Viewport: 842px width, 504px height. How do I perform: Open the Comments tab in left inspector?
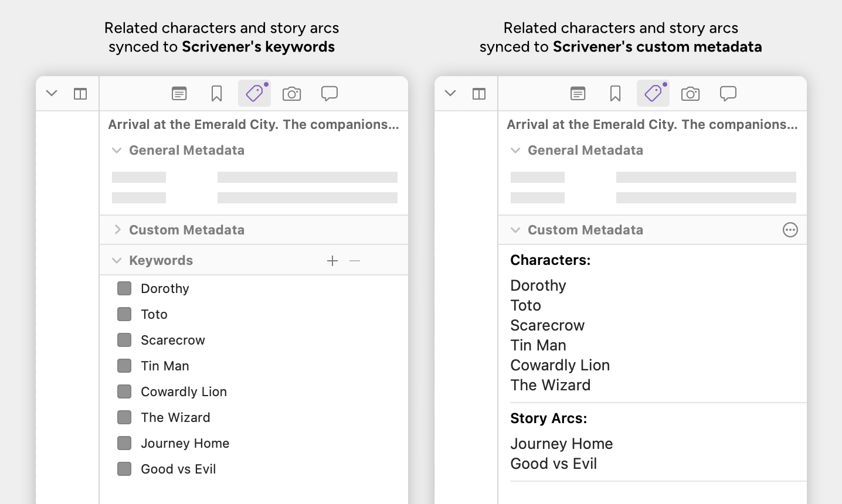coord(330,94)
